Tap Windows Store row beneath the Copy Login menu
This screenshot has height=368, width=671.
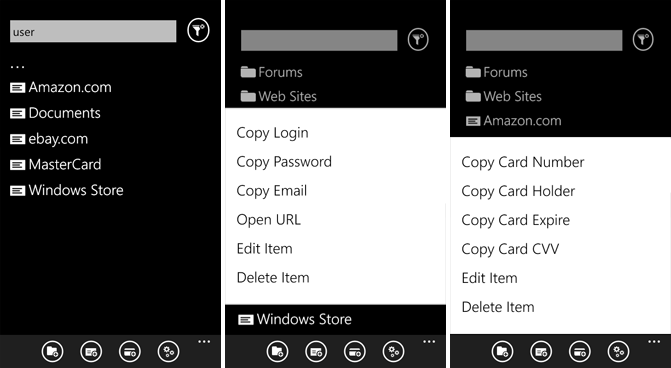(x=295, y=319)
